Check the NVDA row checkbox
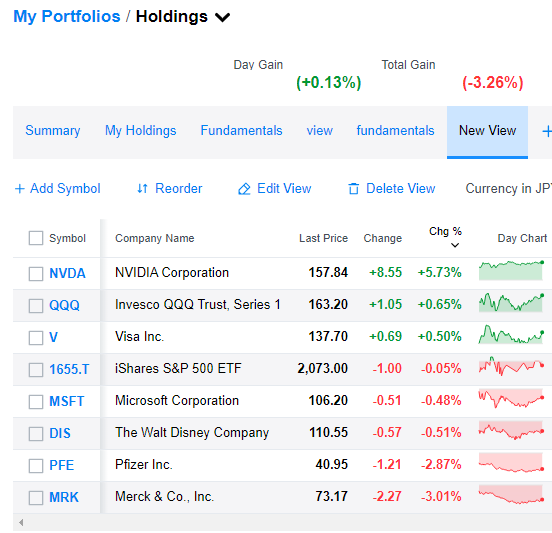 click(x=36, y=274)
